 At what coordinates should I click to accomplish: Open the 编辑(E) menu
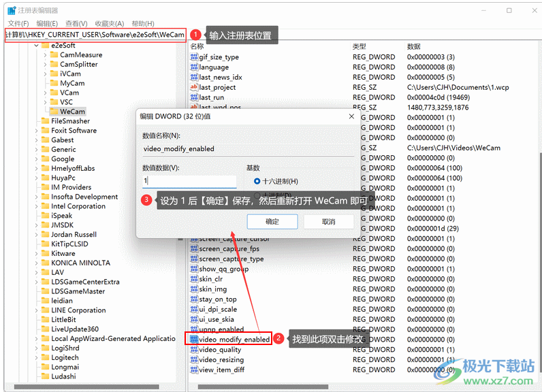point(48,24)
